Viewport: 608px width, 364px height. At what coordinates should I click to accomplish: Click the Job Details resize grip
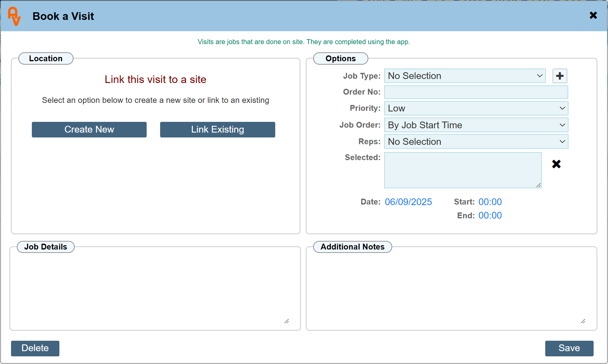287,321
